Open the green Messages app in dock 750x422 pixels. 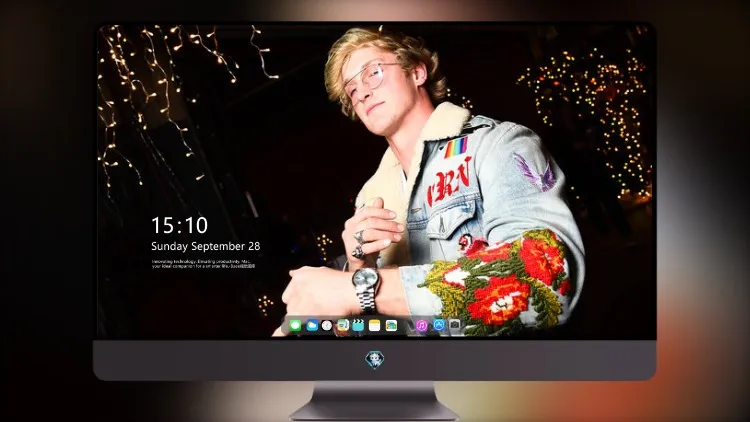pyautogui.click(x=295, y=326)
